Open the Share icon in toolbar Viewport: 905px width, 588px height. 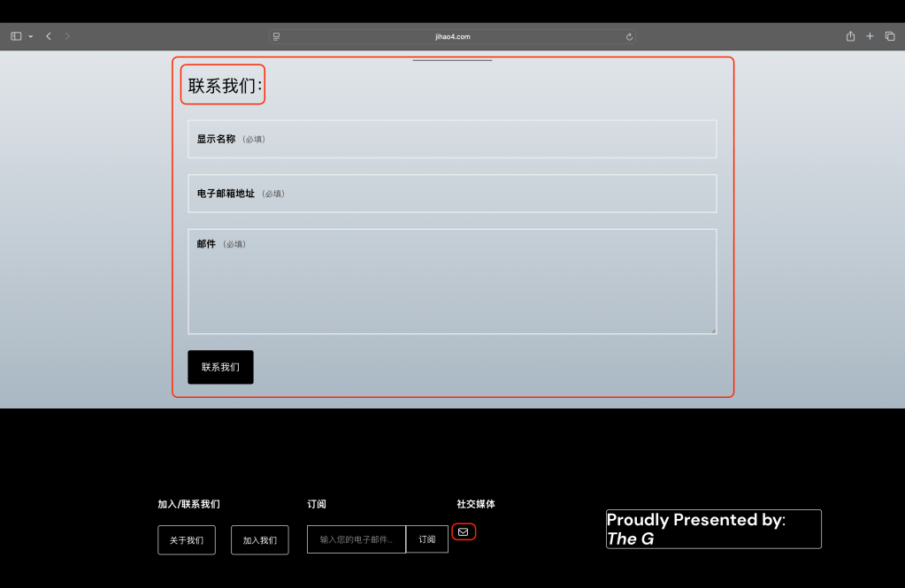850,36
